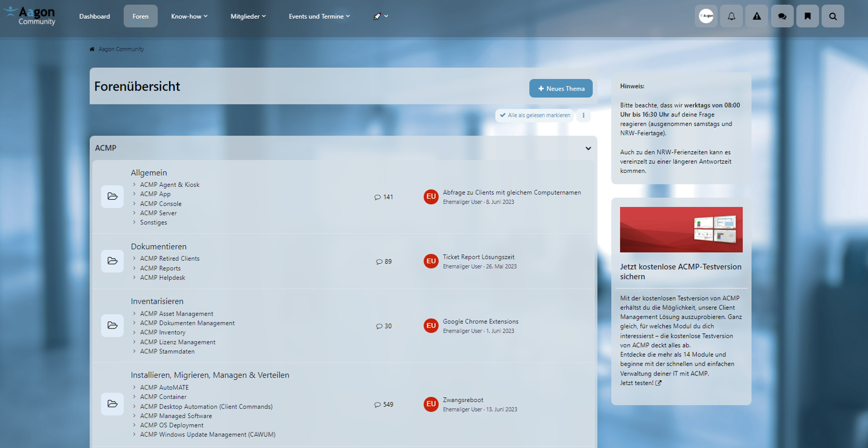868x448 pixels.
Task: Expand the Mitglieder dropdown menu
Action: coord(248,17)
